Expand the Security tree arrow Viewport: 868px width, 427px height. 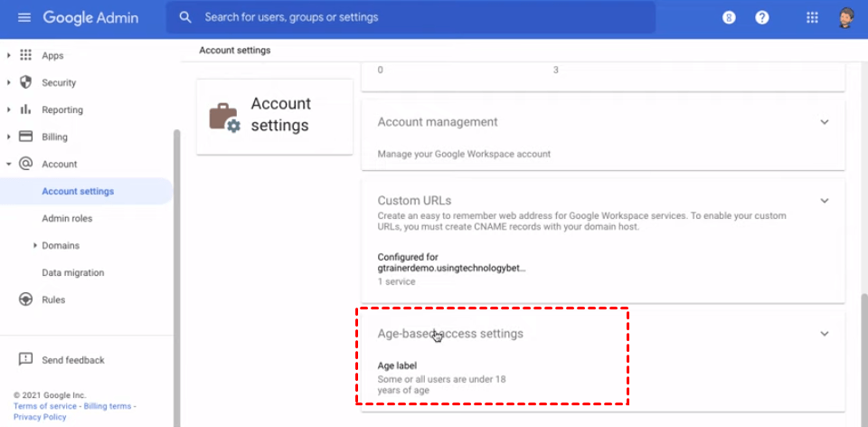tap(9, 82)
